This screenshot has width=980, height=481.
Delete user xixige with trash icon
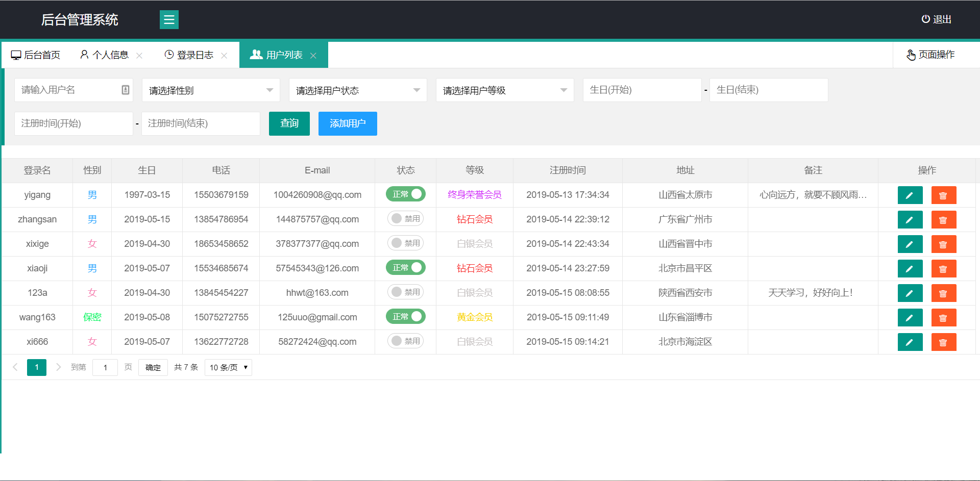click(x=944, y=244)
